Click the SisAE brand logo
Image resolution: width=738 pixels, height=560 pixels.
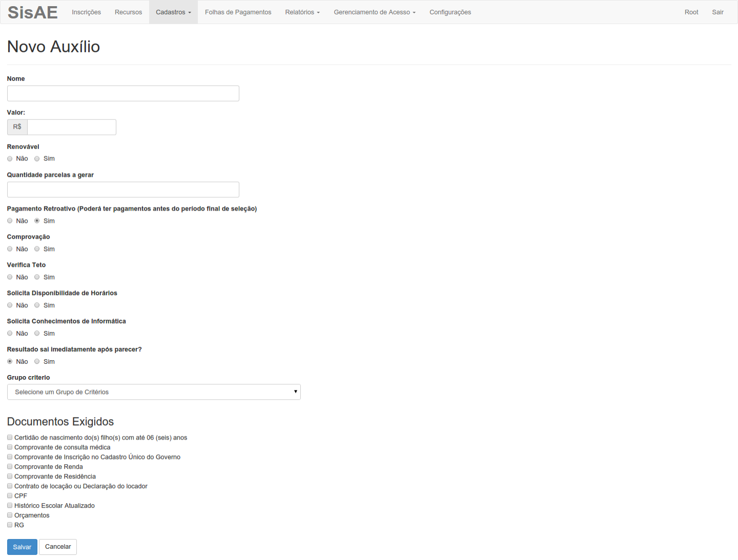[x=32, y=12]
